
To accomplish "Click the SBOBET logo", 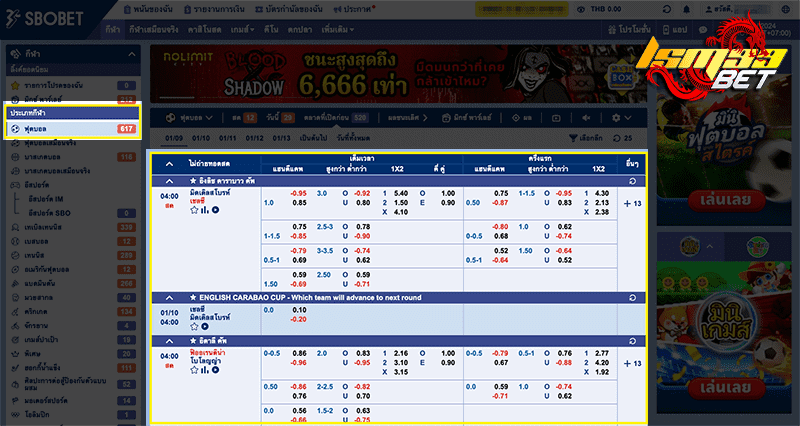I will coord(45,19).
